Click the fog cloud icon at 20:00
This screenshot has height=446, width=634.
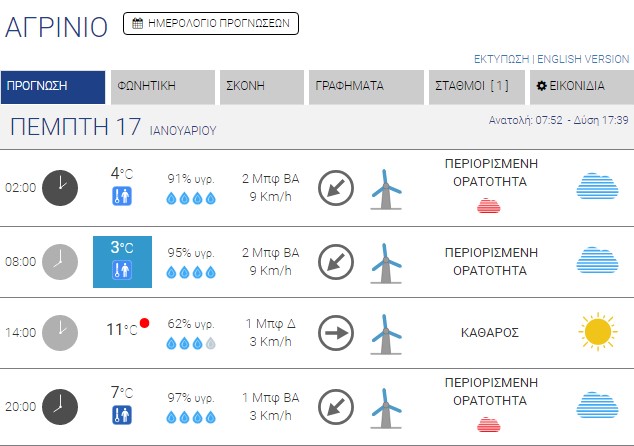click(x=598, y=405)
